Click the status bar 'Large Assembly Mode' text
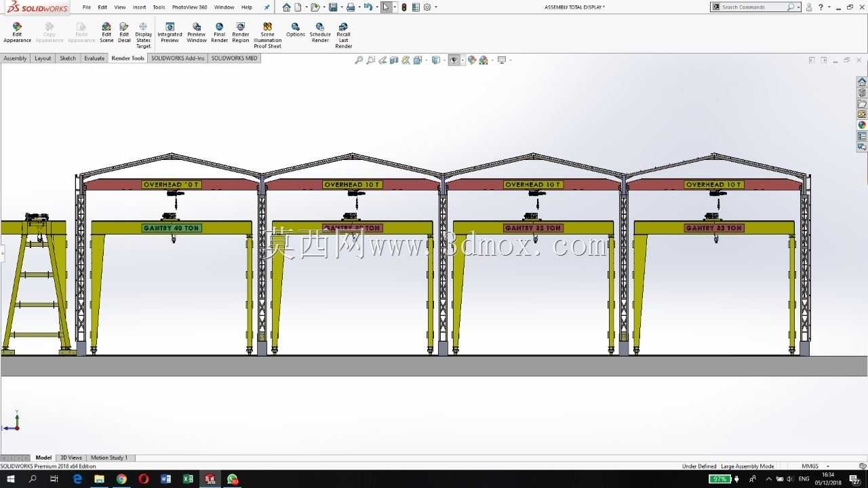This screenshot has height=488, width=868. (747, 466)
